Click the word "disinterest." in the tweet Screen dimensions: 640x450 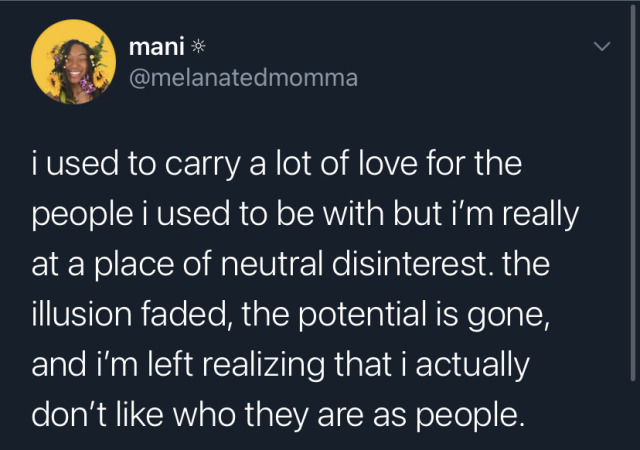413,263
